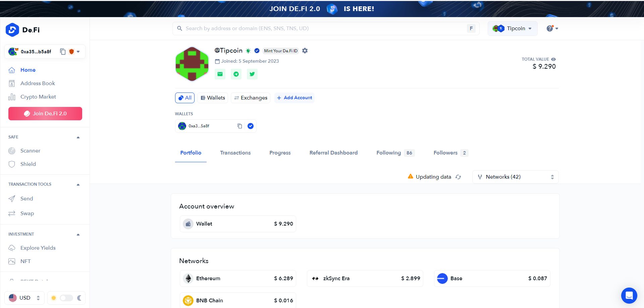Viewport: 644px width, 308px height.
Task: Switch to the Progress tab
Action: pyautogui.click(x=280, y=153)
